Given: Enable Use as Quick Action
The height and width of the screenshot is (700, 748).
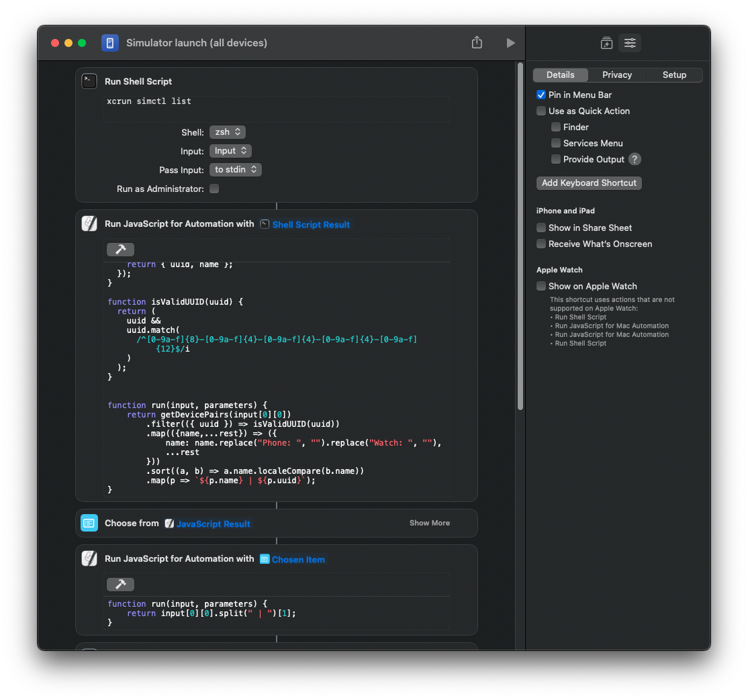Looking at the screenshot, I should pyautogui.click(x=541, y=111).
